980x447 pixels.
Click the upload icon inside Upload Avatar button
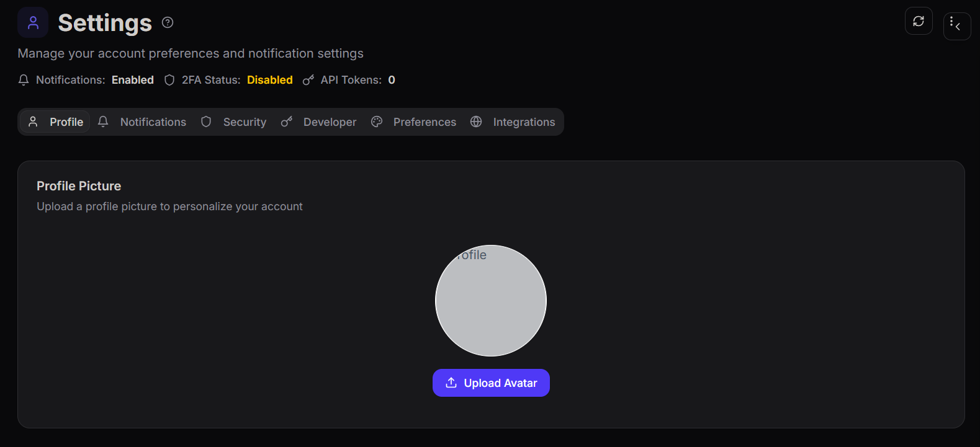(450, 383)
